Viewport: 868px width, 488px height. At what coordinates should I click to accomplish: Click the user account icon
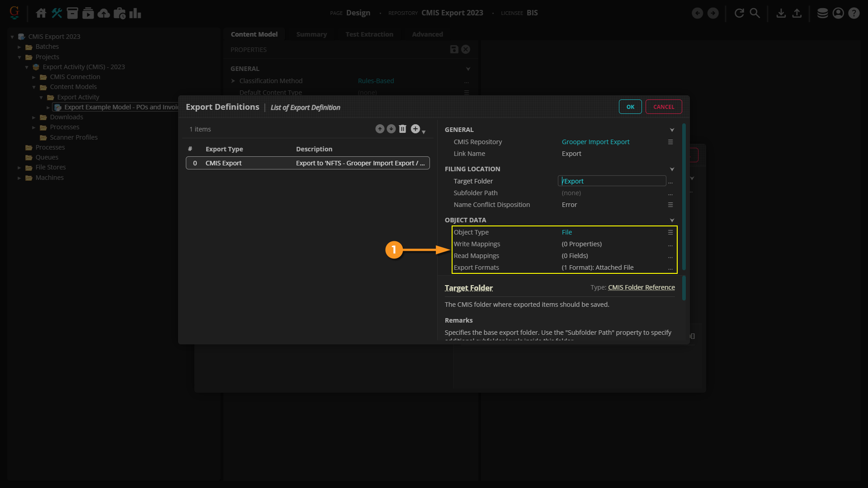838,13
